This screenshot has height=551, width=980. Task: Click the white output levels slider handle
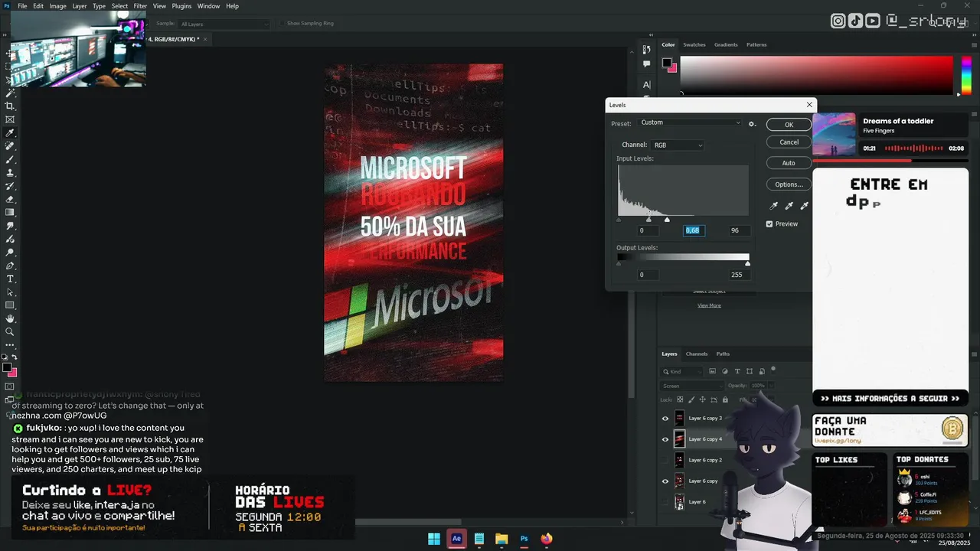(748, 264)
